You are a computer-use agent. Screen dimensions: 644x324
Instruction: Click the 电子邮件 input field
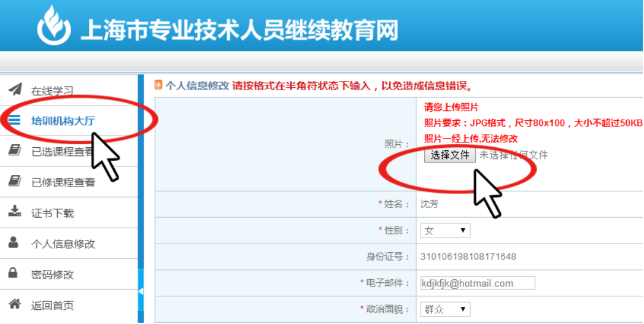pyautogui.click(x=478, y=283)
